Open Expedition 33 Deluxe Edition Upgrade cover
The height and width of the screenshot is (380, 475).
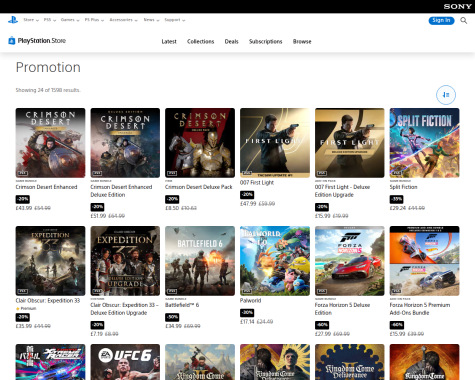[x=125, y=261]
